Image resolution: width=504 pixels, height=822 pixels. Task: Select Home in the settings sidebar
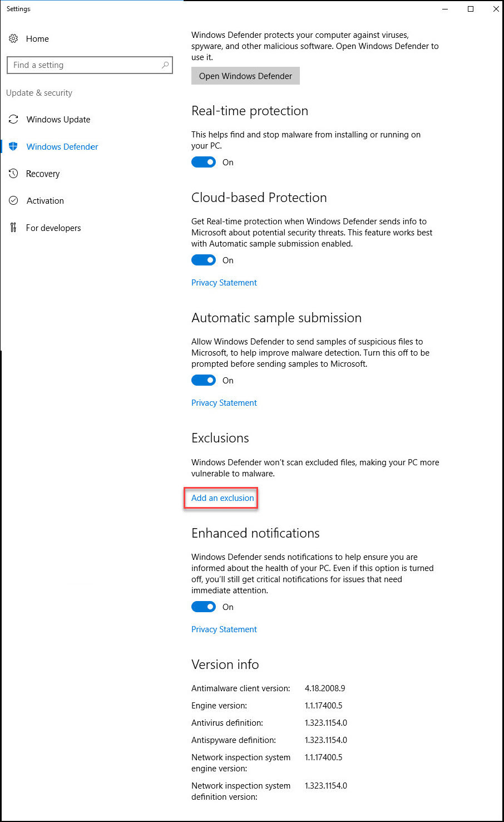(x=38, y=38)
